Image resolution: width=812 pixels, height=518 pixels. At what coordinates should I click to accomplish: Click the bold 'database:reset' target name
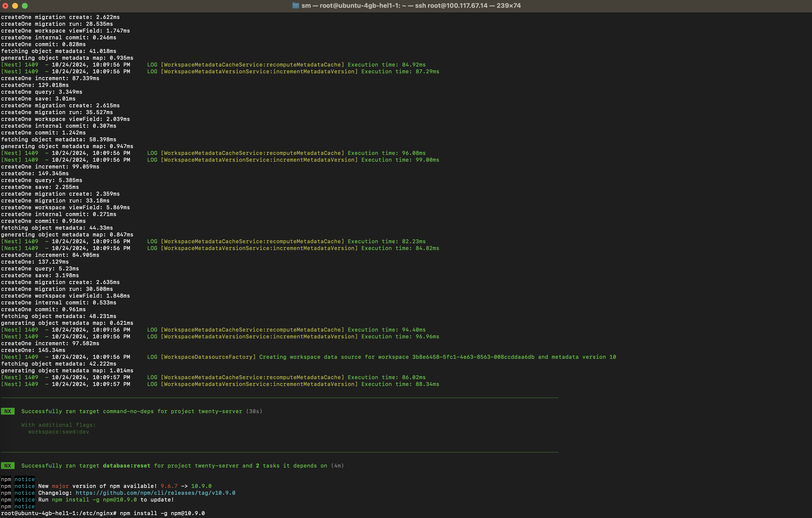click(x=127, y=465)
